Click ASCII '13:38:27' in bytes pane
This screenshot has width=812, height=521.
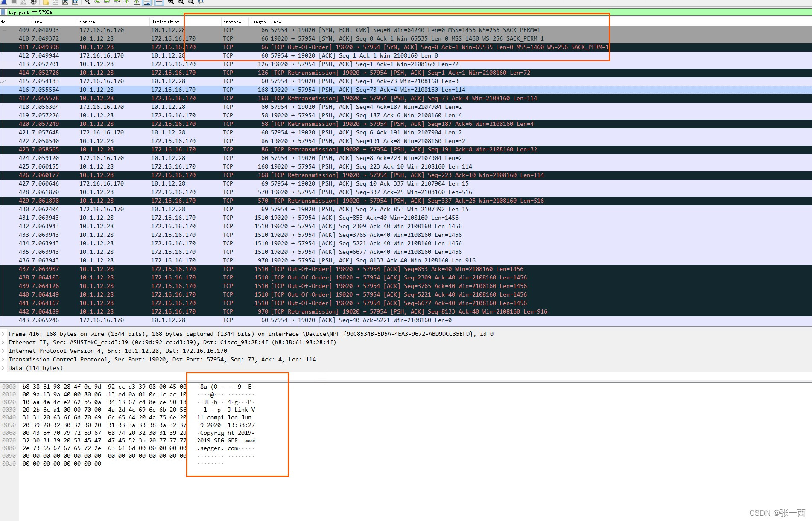tap(241, 425)
